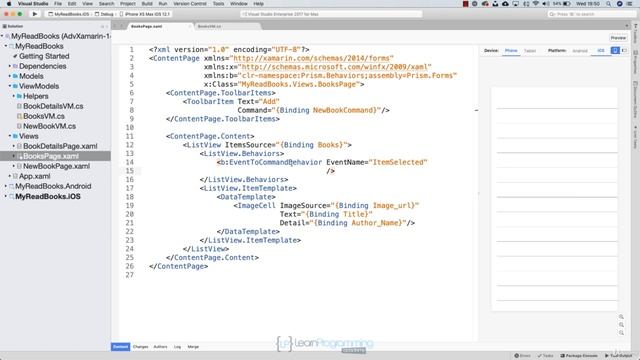Screen dimensions: 640x360
Task: Expand MyReadBooks.iOS project
Action: pos(6,196)
